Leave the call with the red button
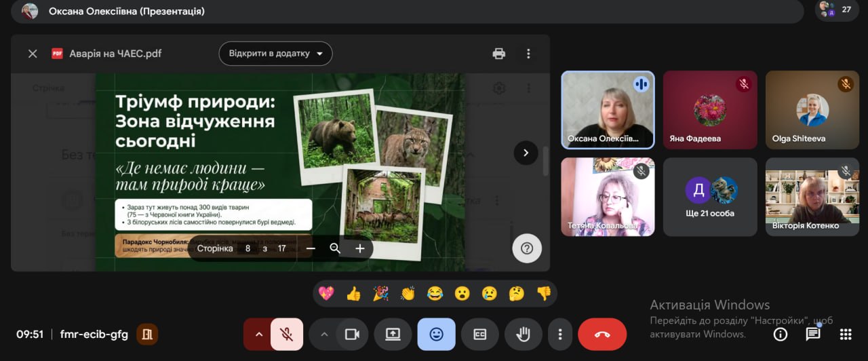This screenshot has height=361, width=868. tap(601, 334)
